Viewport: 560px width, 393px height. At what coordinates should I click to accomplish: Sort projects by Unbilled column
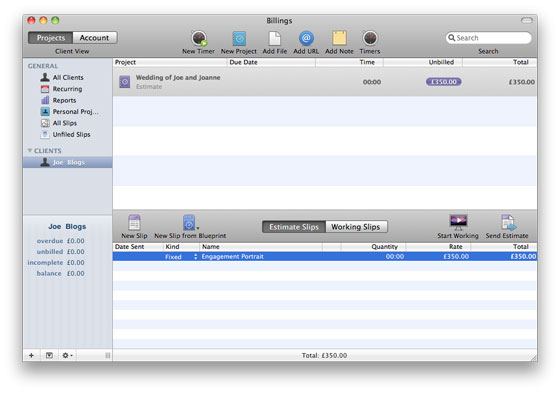423,62
